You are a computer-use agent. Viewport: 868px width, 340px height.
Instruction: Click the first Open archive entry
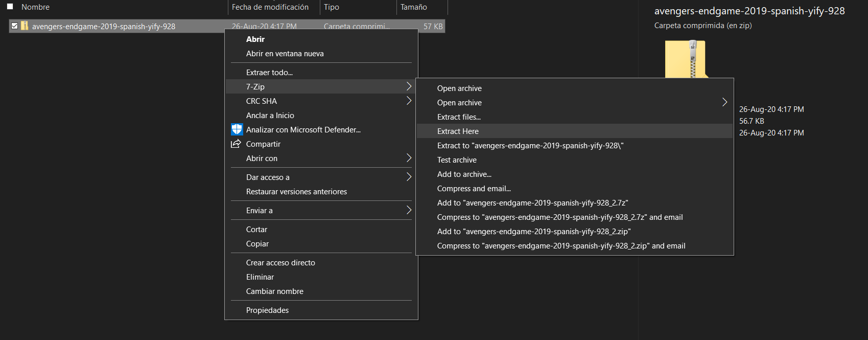[x=575, y=88]
